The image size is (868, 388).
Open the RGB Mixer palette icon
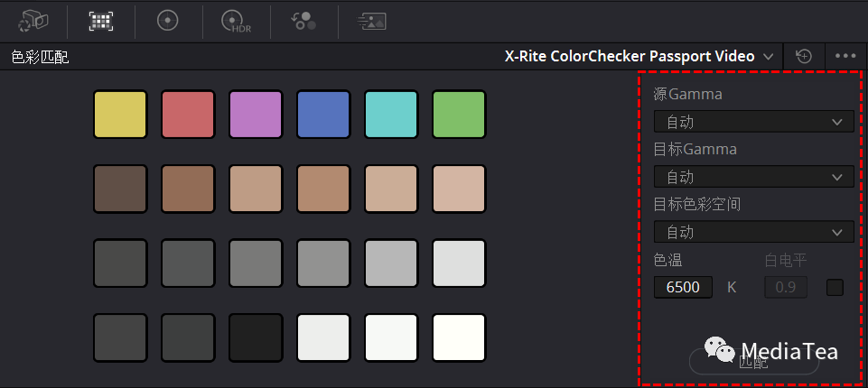[303, 21]
